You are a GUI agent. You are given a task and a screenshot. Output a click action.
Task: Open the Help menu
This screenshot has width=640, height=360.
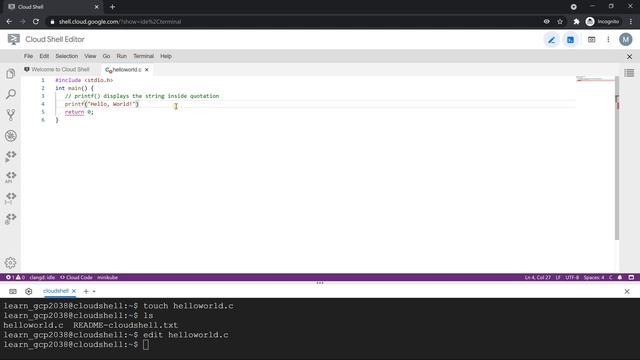[166, 56]
